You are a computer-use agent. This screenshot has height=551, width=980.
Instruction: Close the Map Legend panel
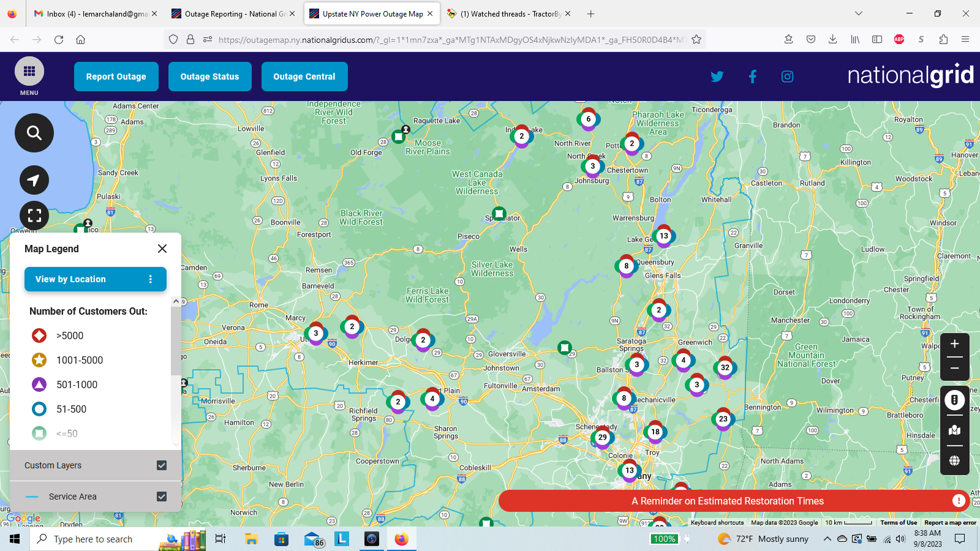coord(162,249)
